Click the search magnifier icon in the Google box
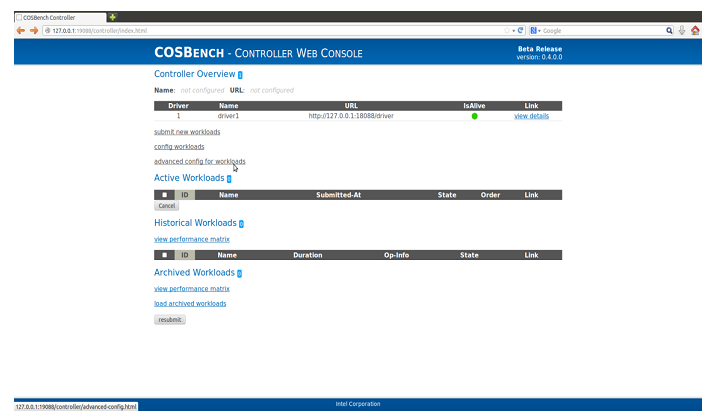This screenshot has width=716, height=420. click(669, 31)
